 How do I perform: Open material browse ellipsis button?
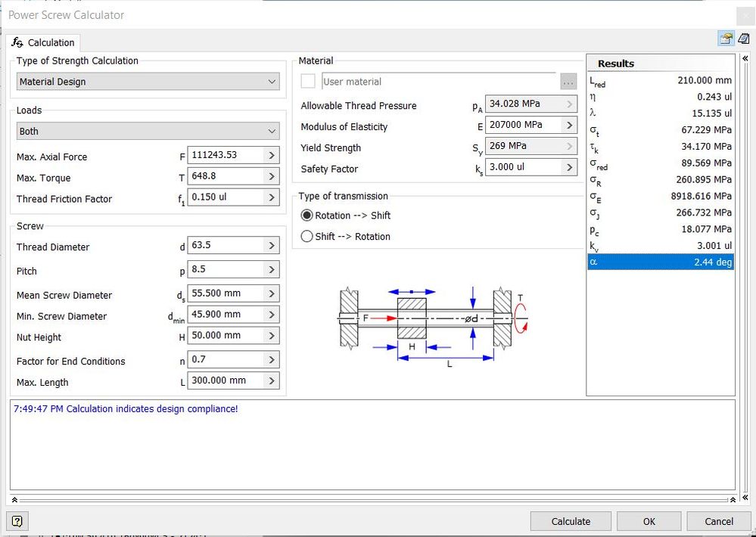coord(568,82)
